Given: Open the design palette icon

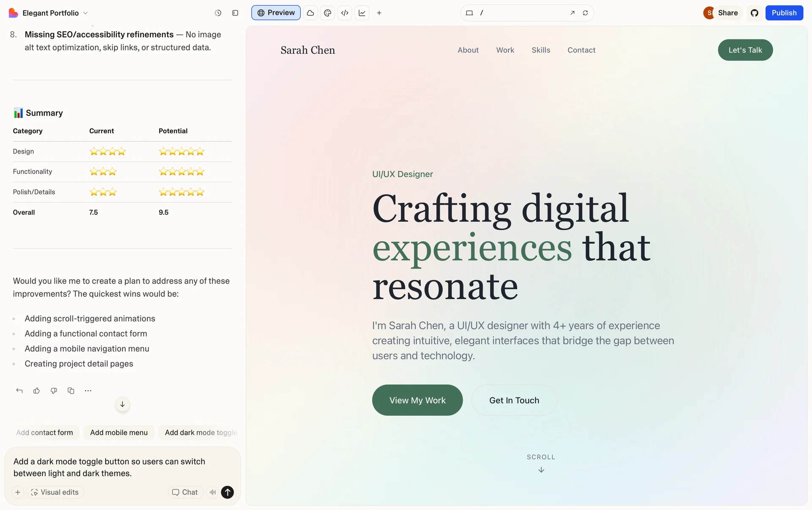Looking at the screenshot, I should click(327, 13).
